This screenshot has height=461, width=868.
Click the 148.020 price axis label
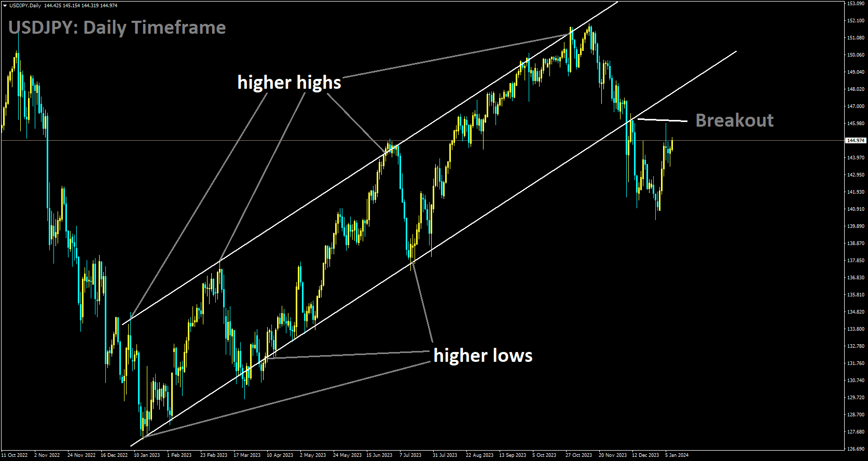tap(856, 89)
